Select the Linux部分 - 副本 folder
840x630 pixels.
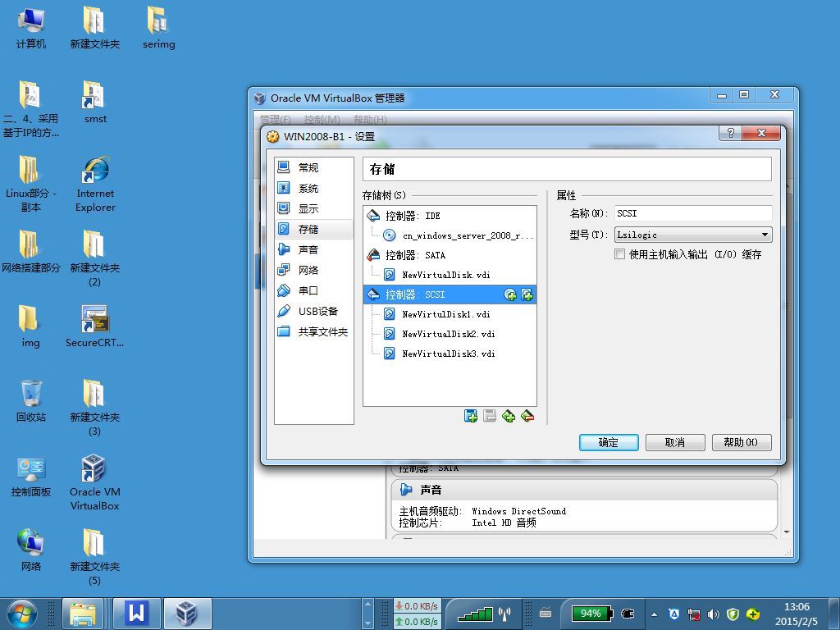click(31, 185)
